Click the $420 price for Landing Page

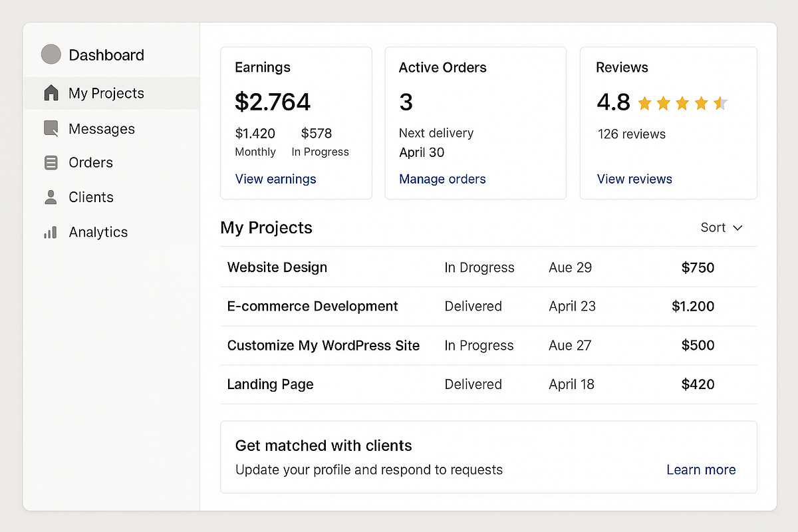pyautogui.click(x=698, y=384)
